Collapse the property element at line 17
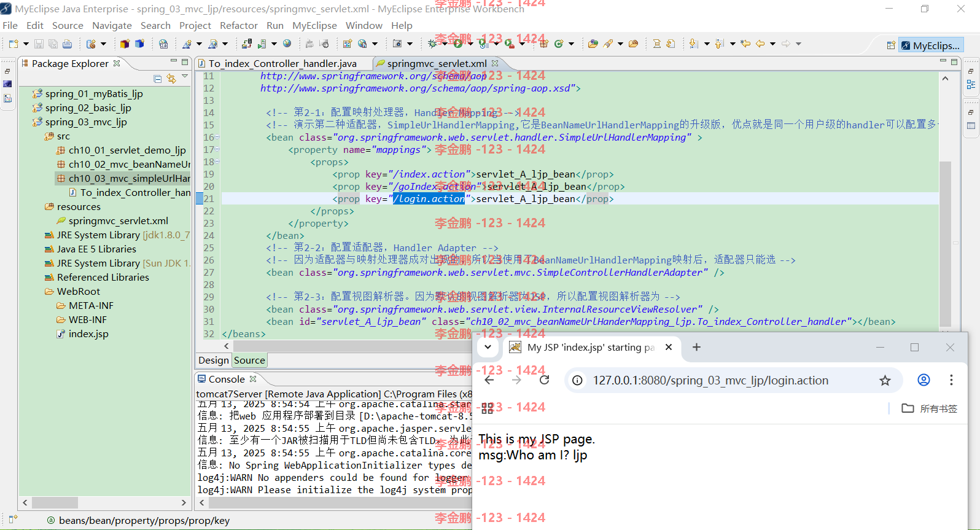The width and height of the screenshot is (980, 530). click(217, 149)
